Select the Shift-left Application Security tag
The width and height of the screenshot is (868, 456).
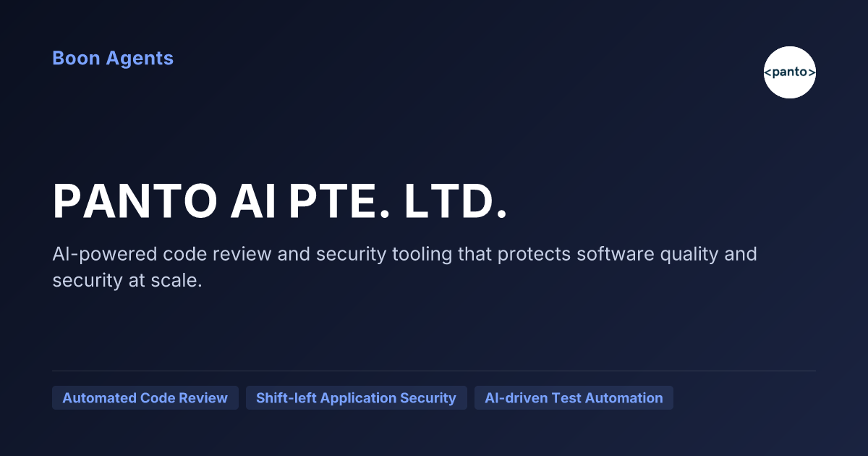(x=357, y=398)
